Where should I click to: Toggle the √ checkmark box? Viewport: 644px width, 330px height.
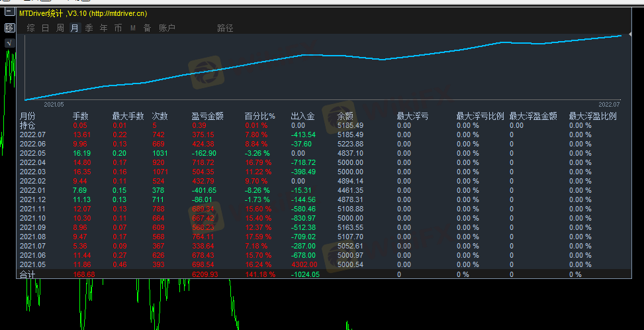click(x=9, y=43)
